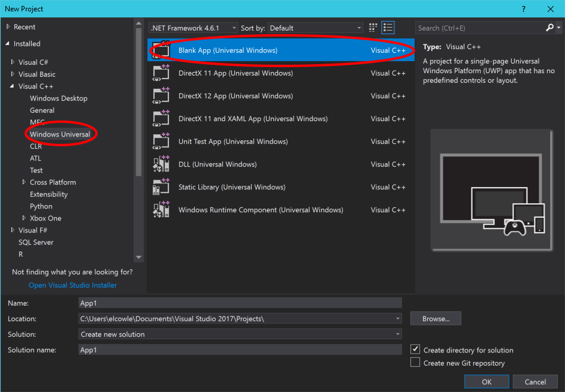Open the search options dropdown arrow
Screen dimensions: 565x392
coord(558,28)
